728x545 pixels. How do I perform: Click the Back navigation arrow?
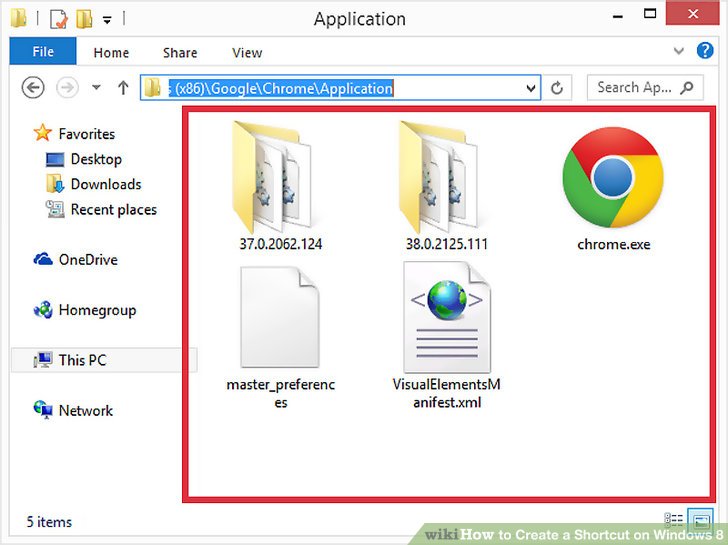[33, 87]
